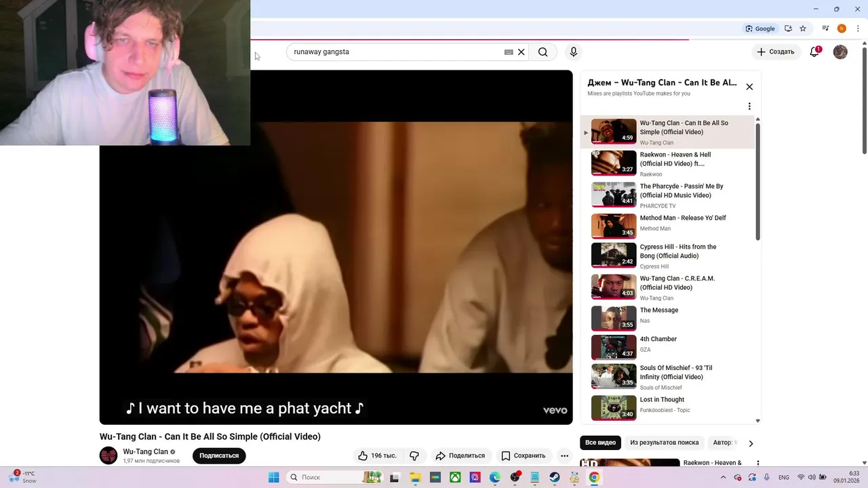Image resolution: width=868 pixels, height=488 pixels.
Task: Open Microsoft Edge from the taskbar
Action: (x=495, y=477)
